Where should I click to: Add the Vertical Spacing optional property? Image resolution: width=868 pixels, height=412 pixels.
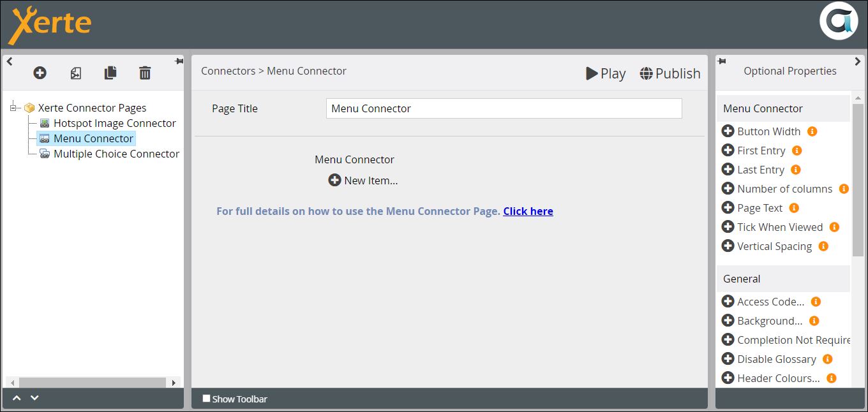728,246
